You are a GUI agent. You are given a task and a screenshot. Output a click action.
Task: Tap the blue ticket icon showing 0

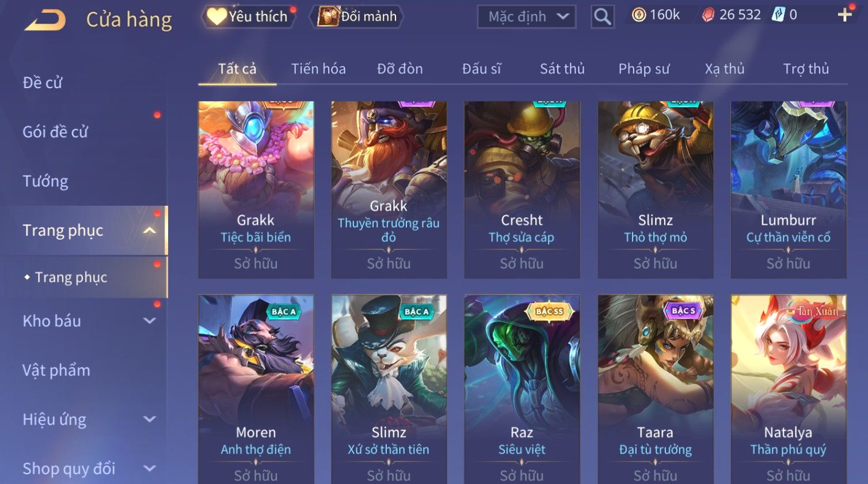pyautogui.click(x=778, y=15)
